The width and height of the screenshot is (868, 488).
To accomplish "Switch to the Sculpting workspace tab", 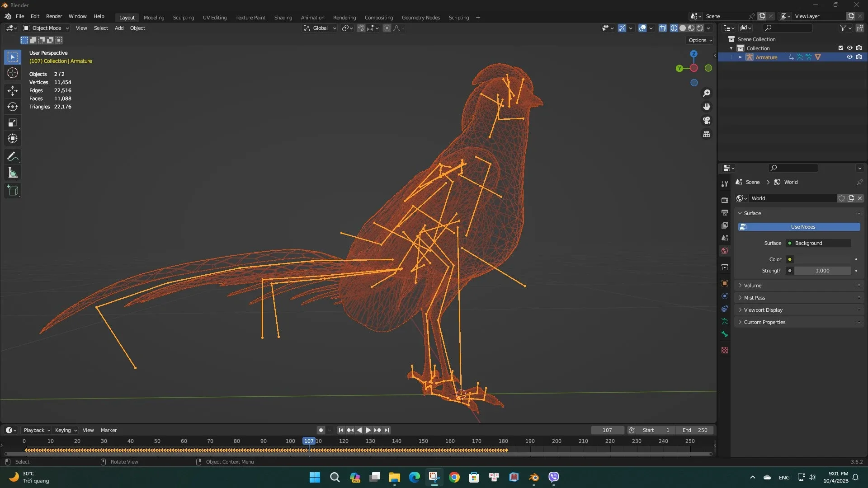I will [x=184, y=17].
